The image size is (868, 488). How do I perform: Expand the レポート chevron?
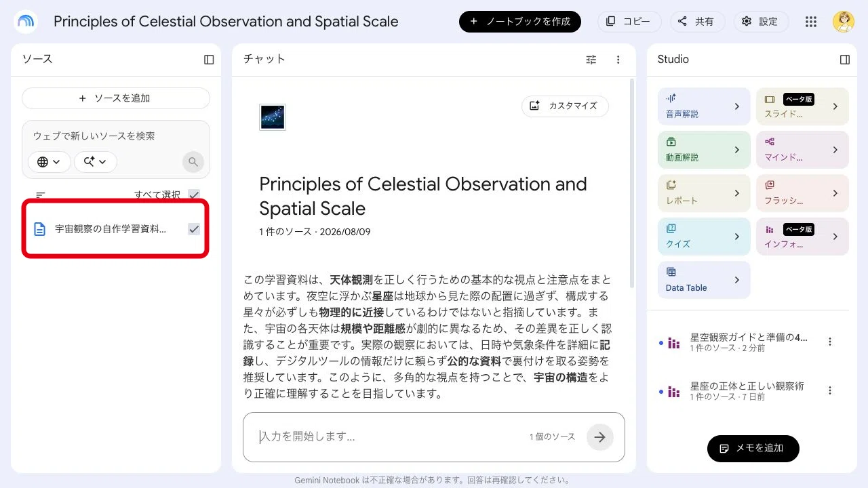(x=737, y=193)
